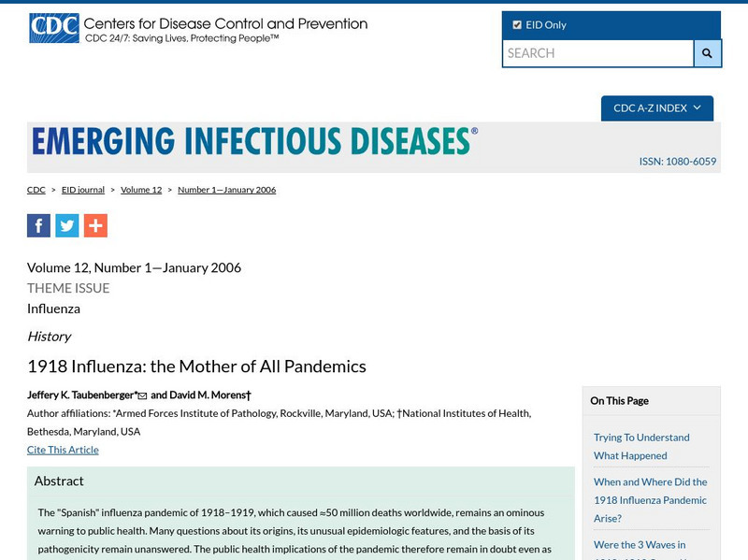Open Number 1—January 2006 breadcrumb

pyautogui.click(x=226, y=190)
